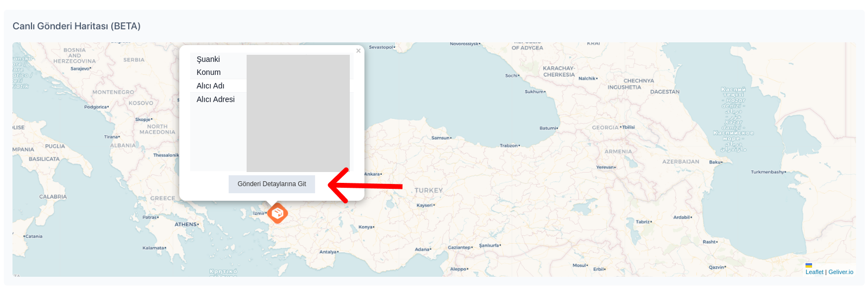Click the Antalya city label on map
The width and height of the screenshot is (868, 299).
coord(329,252)
